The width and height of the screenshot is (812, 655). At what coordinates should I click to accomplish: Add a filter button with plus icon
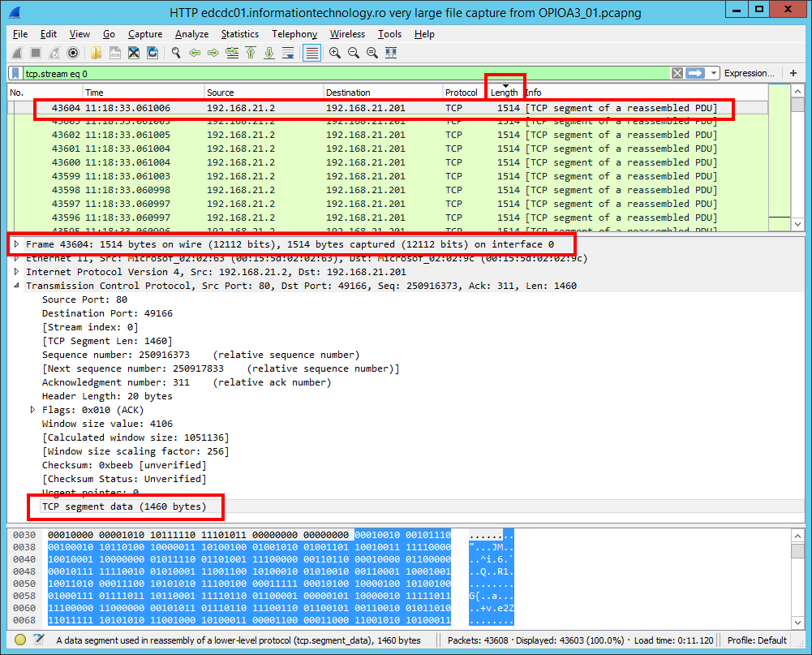[x=793, y=73]
